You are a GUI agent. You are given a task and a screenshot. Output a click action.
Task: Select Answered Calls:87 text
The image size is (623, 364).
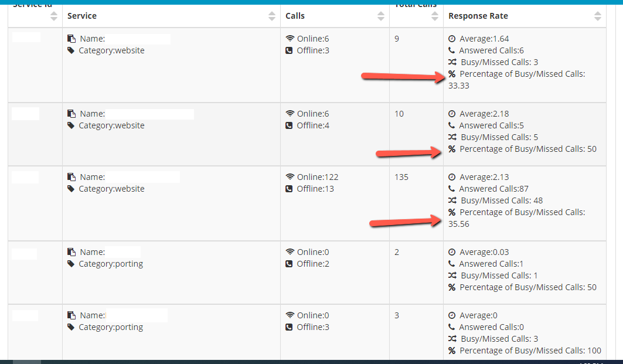[494, 189]
